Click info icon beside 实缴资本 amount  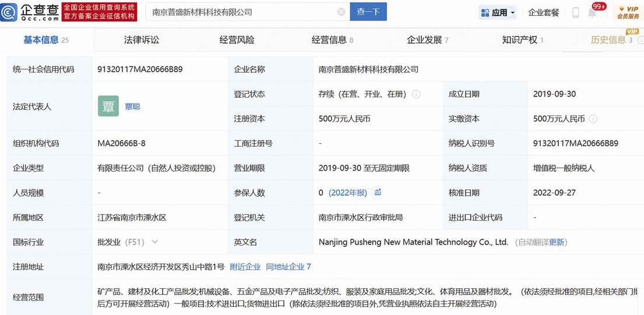pos(593,119)
